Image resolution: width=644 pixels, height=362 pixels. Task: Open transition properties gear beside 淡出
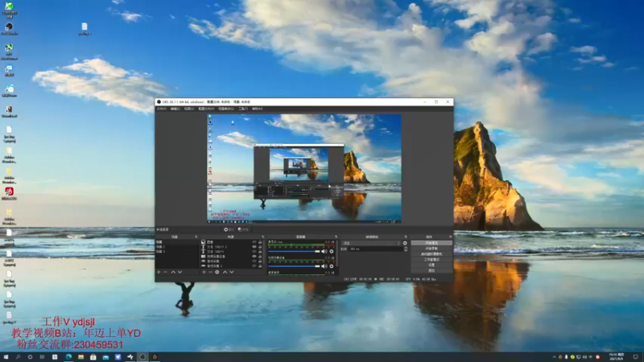tap(405, 243)
